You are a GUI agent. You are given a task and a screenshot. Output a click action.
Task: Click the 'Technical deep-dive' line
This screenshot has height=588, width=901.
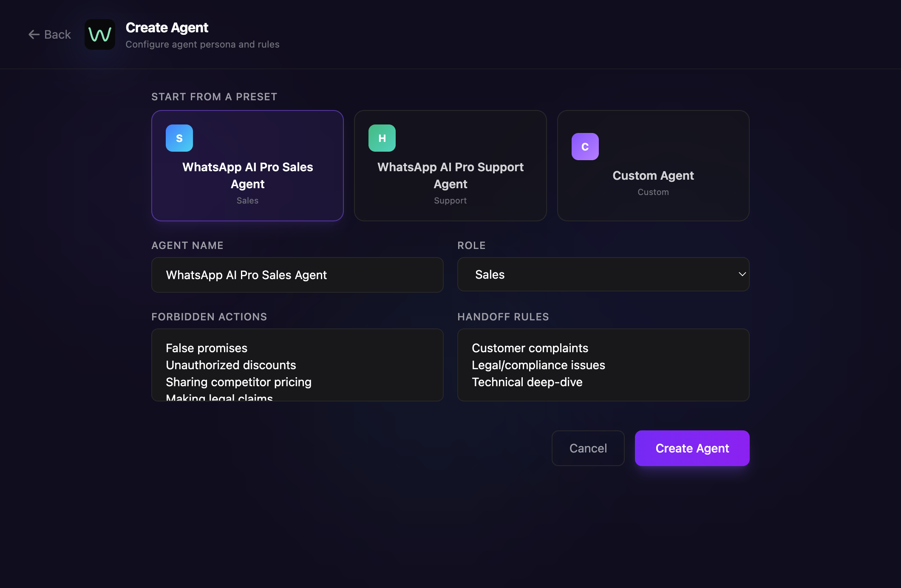pos(527,382)
